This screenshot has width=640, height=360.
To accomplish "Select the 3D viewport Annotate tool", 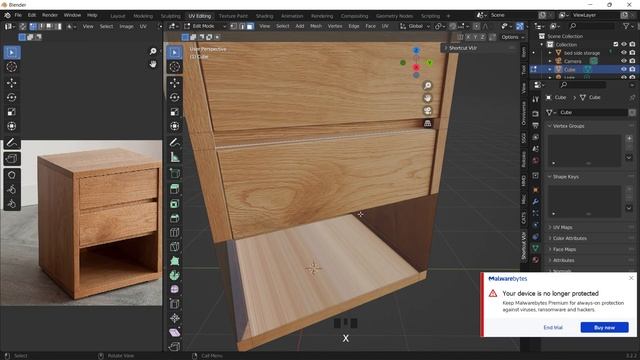I will pyautogui.click(x=175, y=142).
